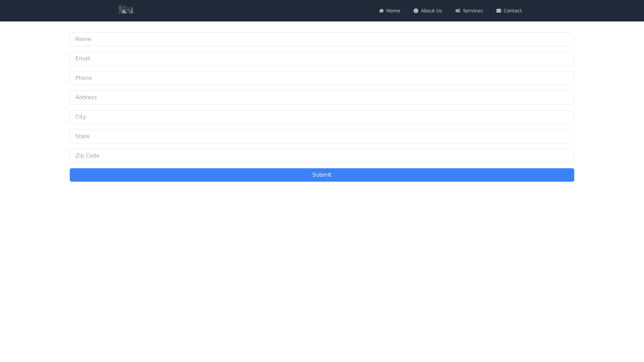Select the Phone text box
644x362 pixels.
coord(322,78)
